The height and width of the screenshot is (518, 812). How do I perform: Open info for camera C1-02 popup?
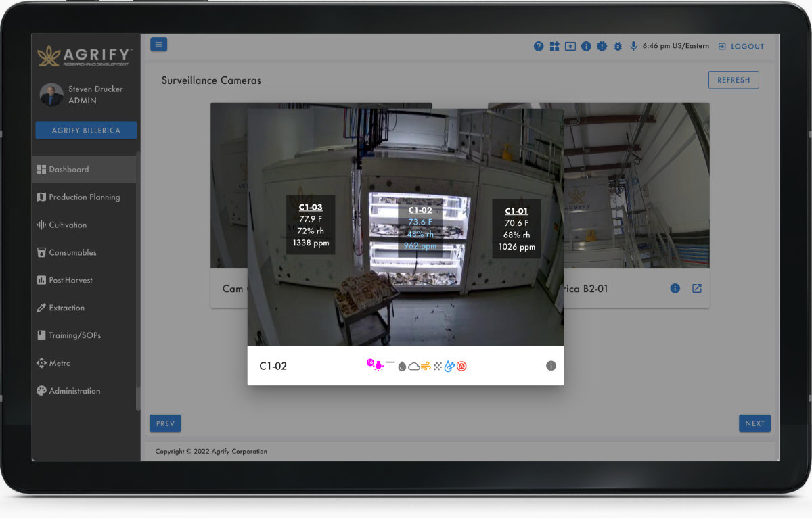(551, 366)
